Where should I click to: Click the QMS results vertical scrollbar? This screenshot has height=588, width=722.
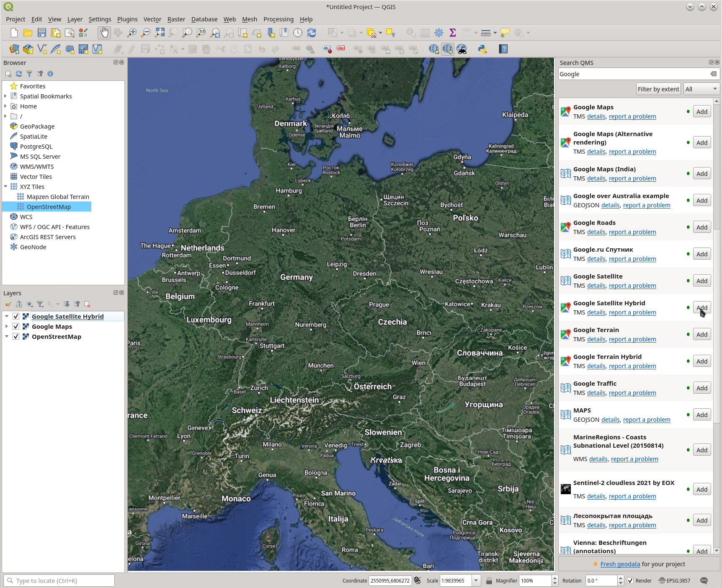pos(717,327)
